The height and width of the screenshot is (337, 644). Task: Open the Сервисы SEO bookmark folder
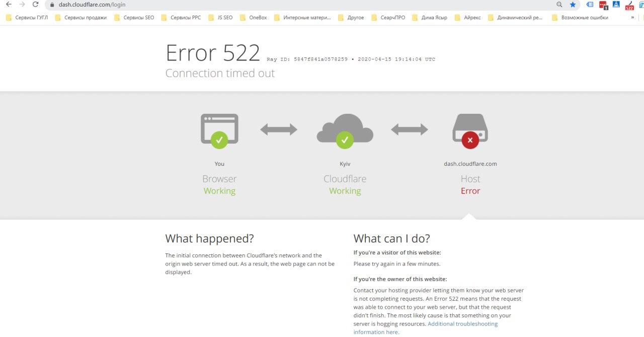134,17
